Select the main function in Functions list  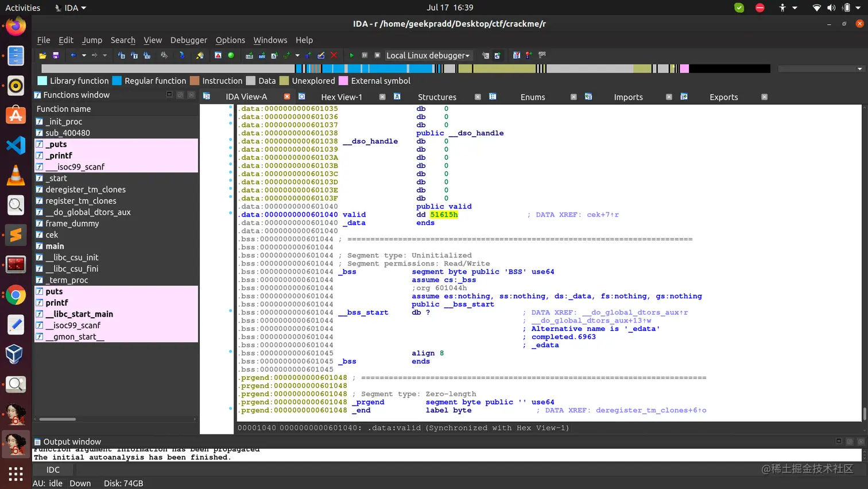(x=55, y=246)
